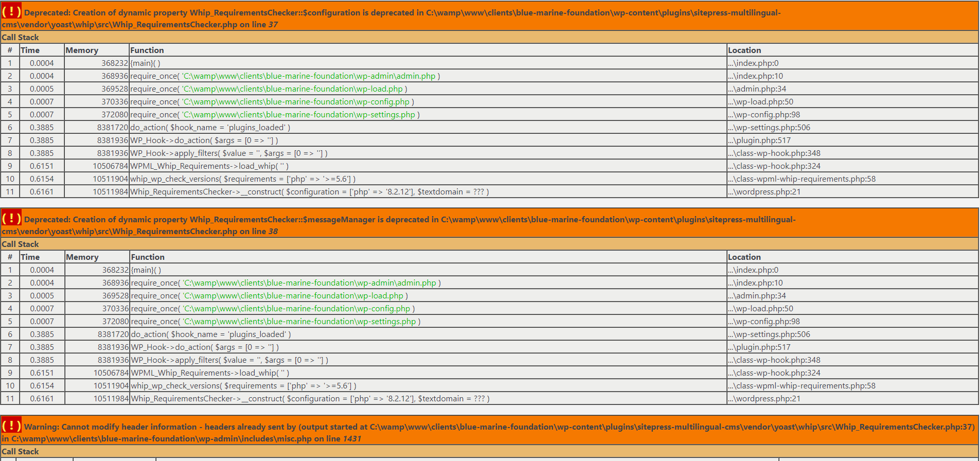The image size is (980, 461).
Task: Click the 'Location' column header in $configuration table
Action: [744, 50]
